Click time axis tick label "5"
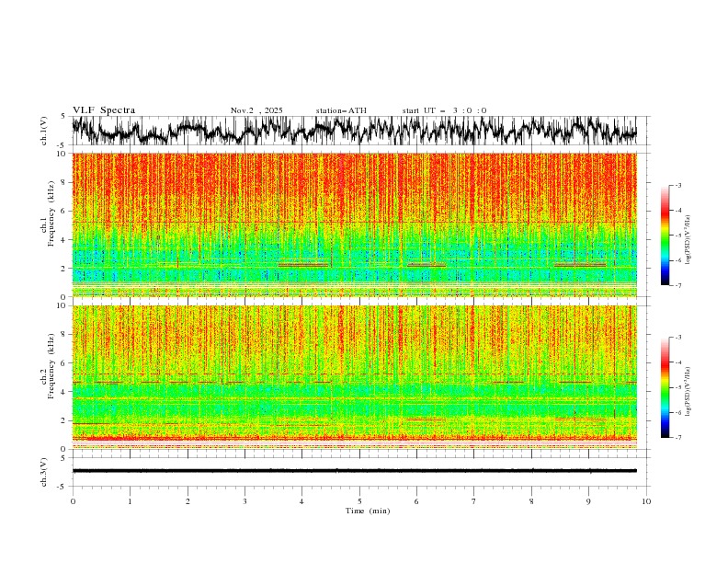728x563 pixels. pos(359,501)
